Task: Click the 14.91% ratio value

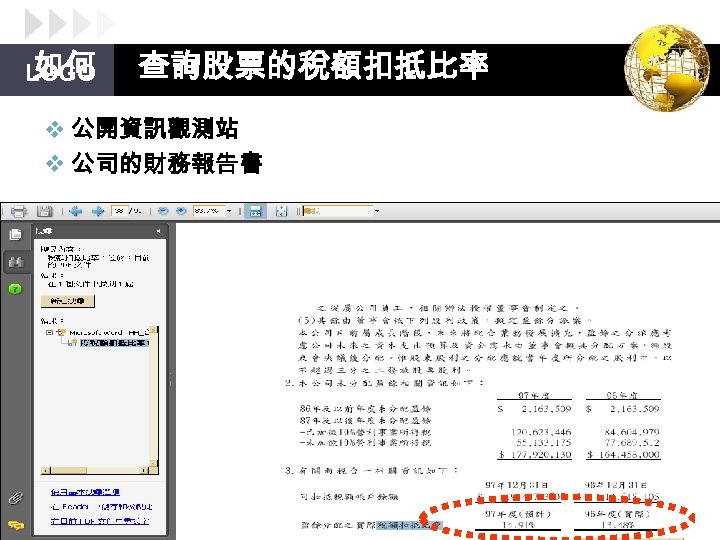Action: [x=518, y=525]
